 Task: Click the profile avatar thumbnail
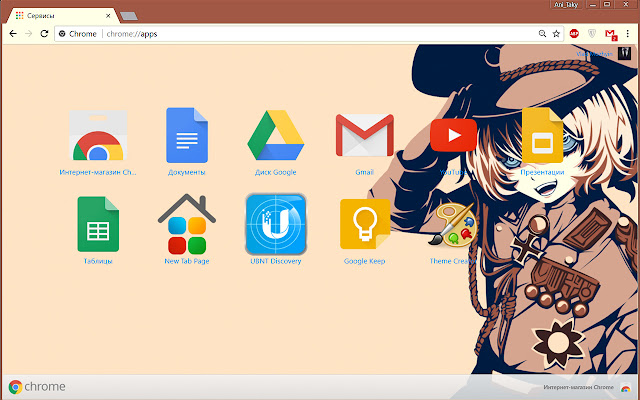(624, 53)
